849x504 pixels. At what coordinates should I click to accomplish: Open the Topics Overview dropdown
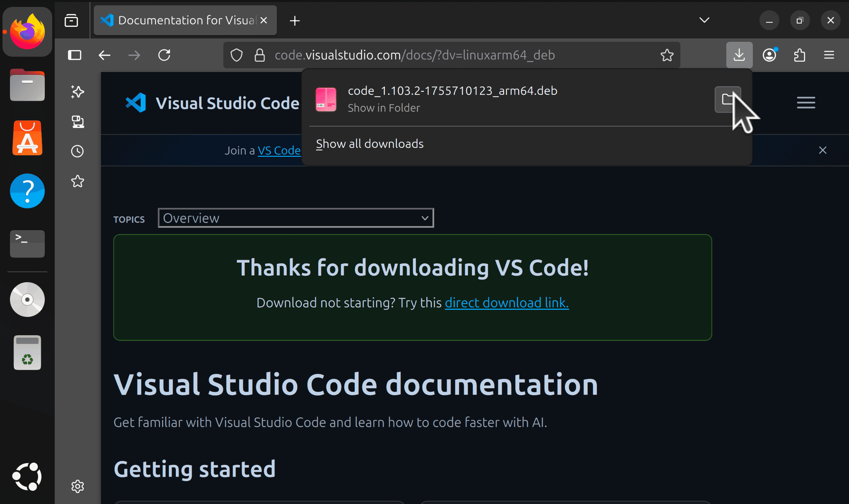point(296,218)
